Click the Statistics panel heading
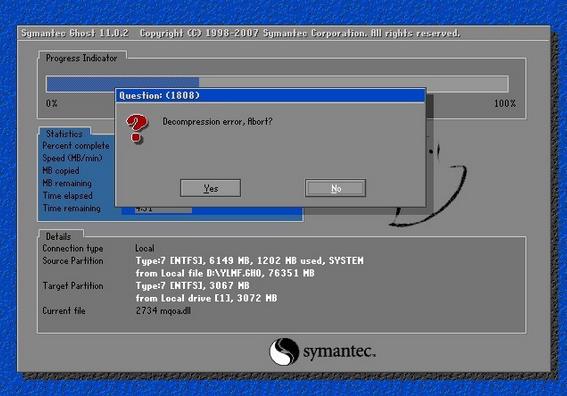Screen dimensions: 567x396 (64, 134)
